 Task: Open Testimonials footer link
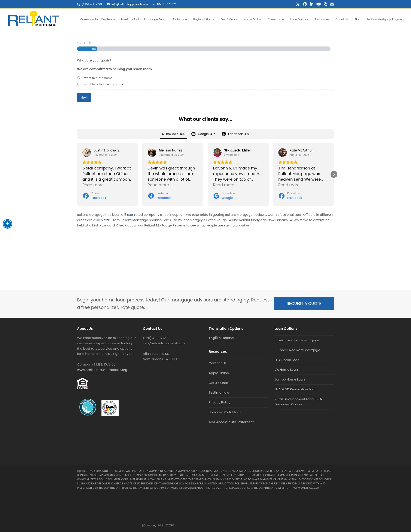[219, 393]
